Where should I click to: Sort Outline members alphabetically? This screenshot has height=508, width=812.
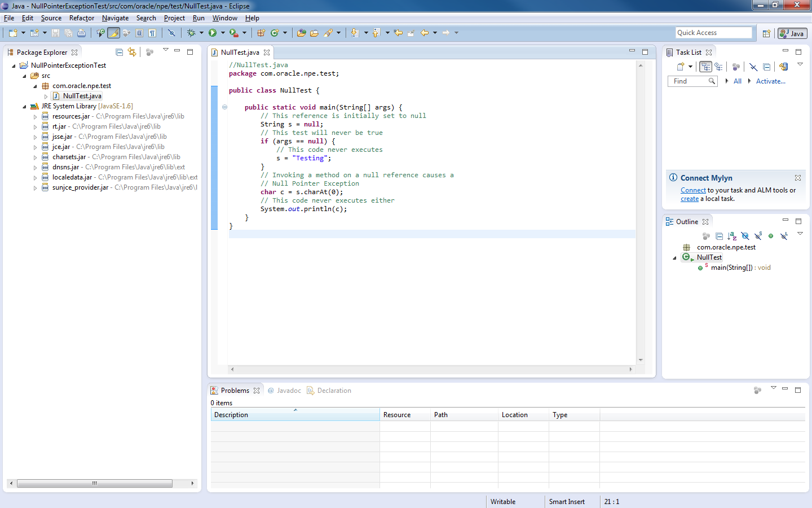tap(732, 236)
